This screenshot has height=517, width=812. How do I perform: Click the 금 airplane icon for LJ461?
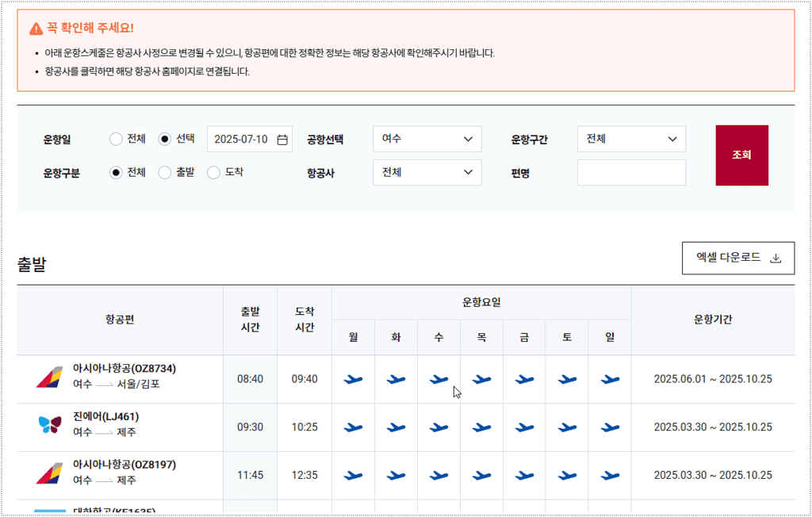tap(524, 427)
